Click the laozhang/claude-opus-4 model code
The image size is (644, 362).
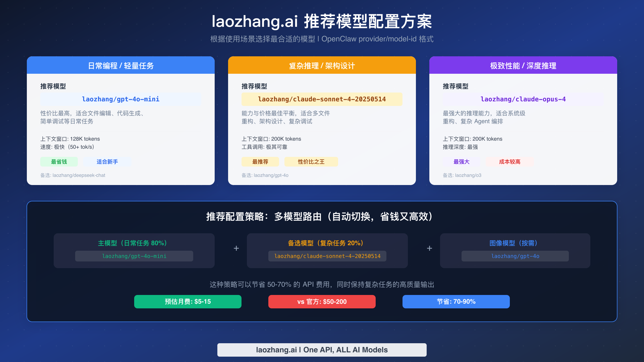523,99
